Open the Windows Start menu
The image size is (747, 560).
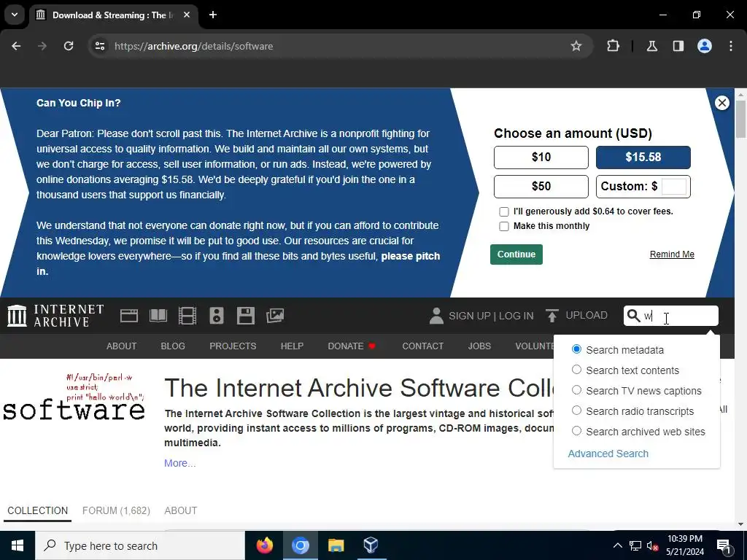(x=18, y=545)
